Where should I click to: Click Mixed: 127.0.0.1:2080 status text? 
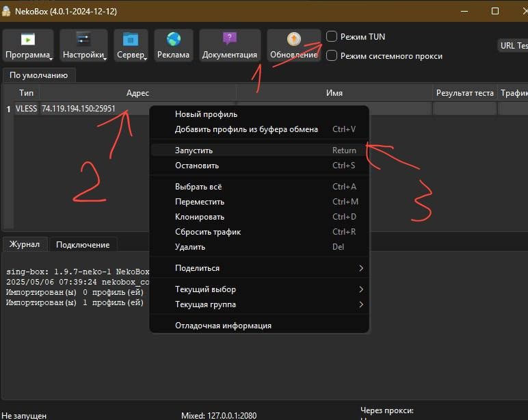coord(219,416)
